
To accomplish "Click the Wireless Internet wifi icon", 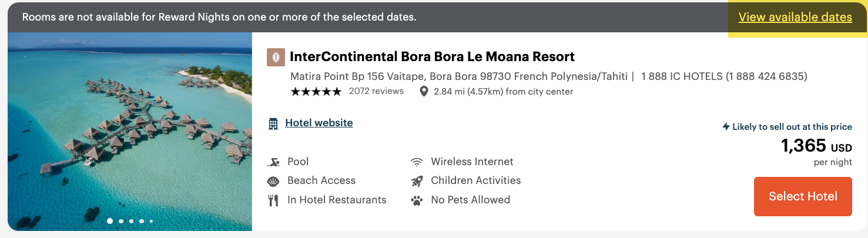I will click(x=417, y=162).
